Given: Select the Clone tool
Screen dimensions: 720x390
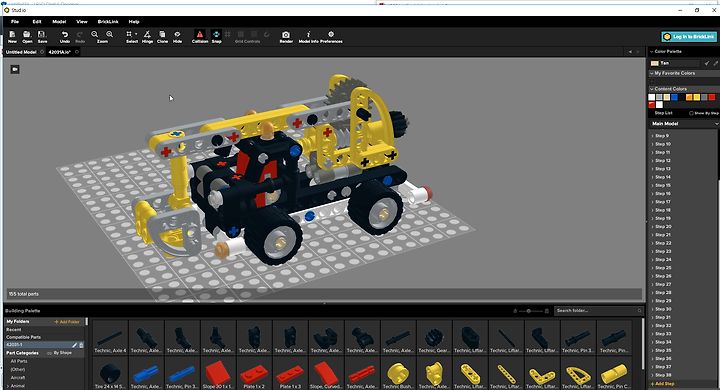Looking at the screenshot, I should (163, 36).
